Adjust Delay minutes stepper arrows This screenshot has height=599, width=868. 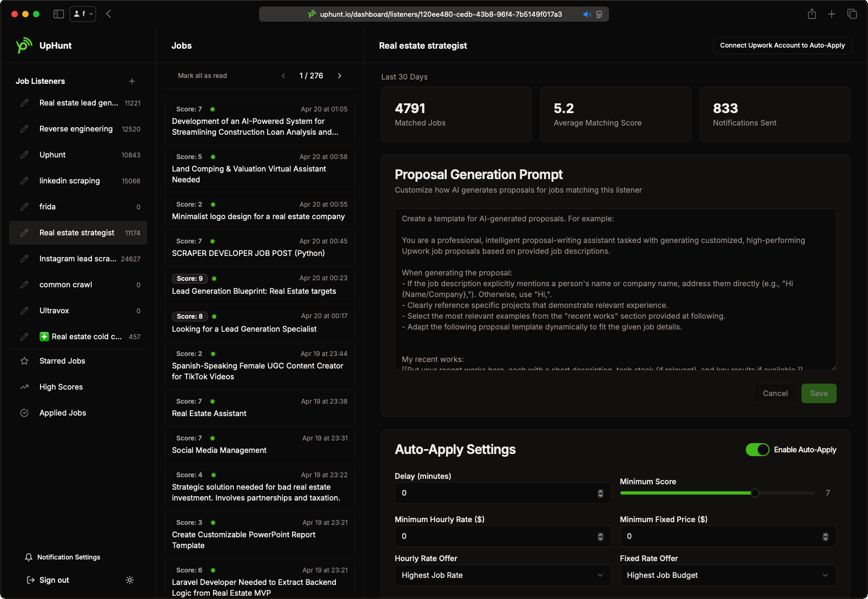point(600,493)
